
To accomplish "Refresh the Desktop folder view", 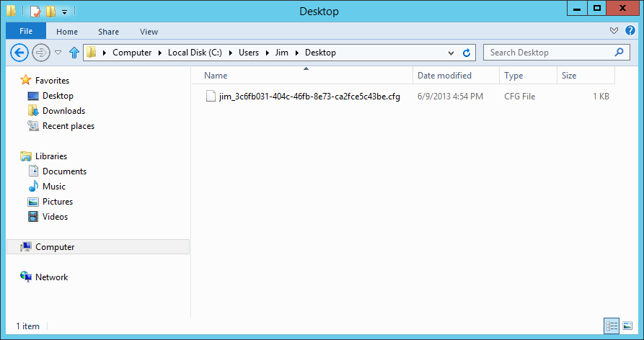I will tap(467, 53).
